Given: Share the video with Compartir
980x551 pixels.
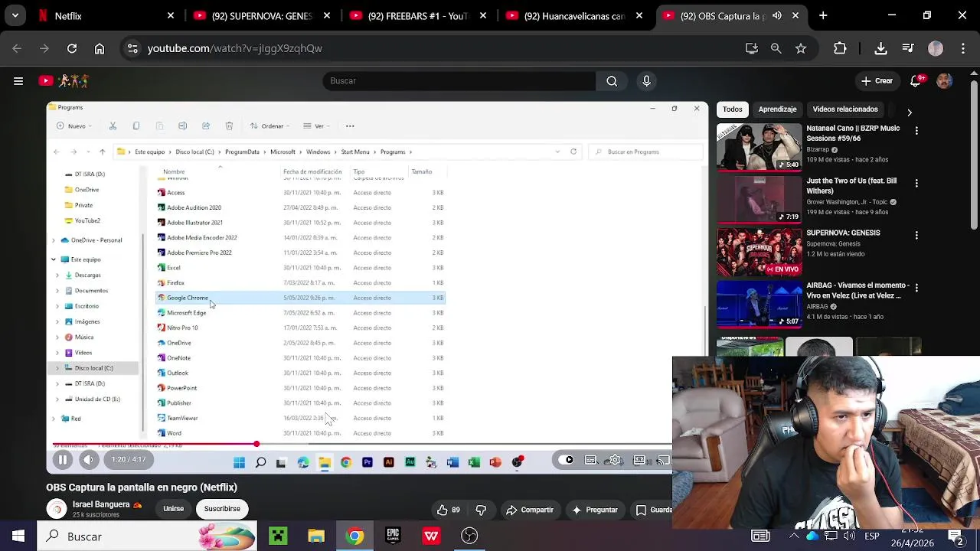Looking at the screenshot, I should (529, 510).
